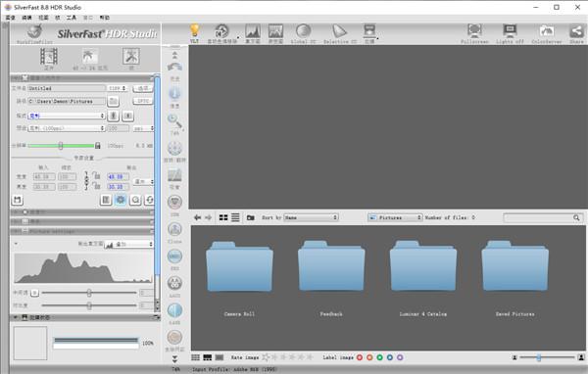Switch to thumbnail grid view

tap(223, 217)
